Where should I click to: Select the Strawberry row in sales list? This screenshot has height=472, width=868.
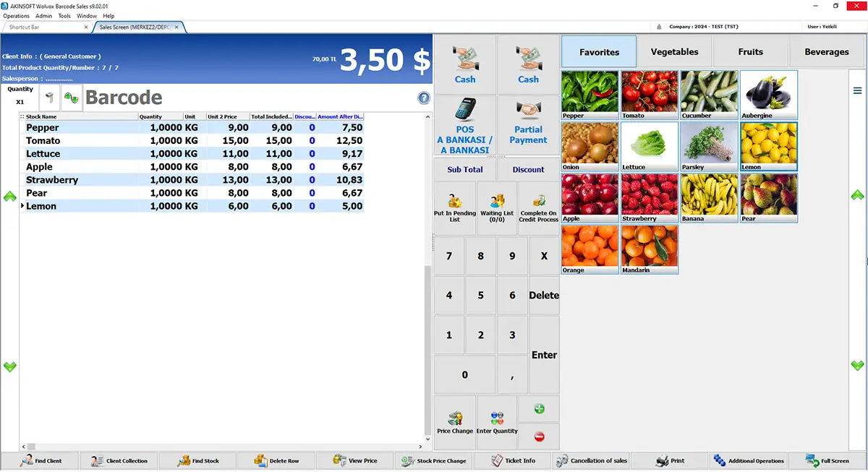[192, 180]
